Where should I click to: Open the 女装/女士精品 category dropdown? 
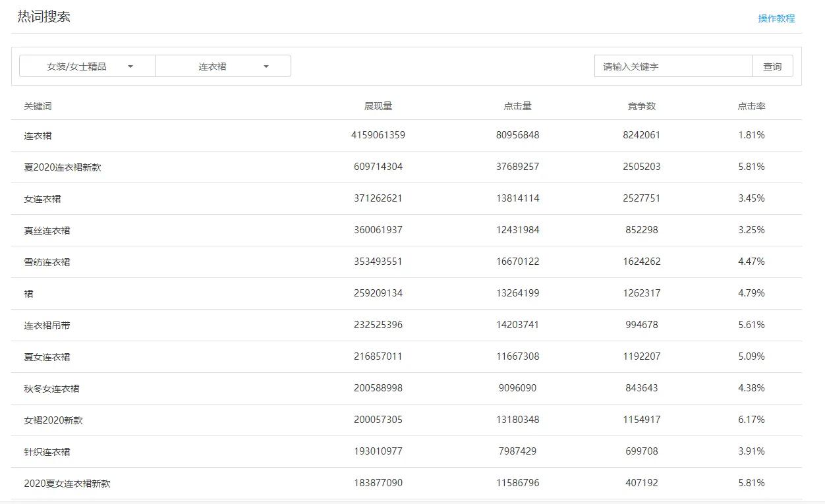87,67
